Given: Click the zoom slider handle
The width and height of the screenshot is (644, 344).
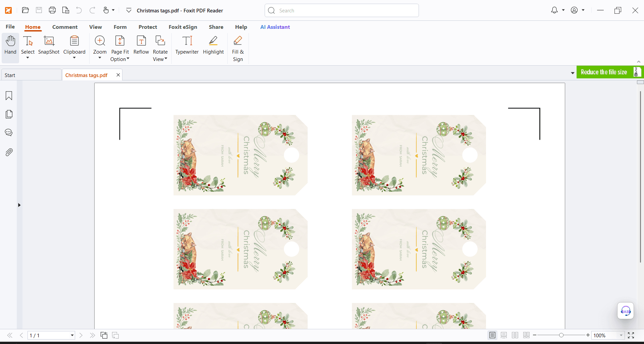Looking at the screenshot, I should click(x=561, y=335).
